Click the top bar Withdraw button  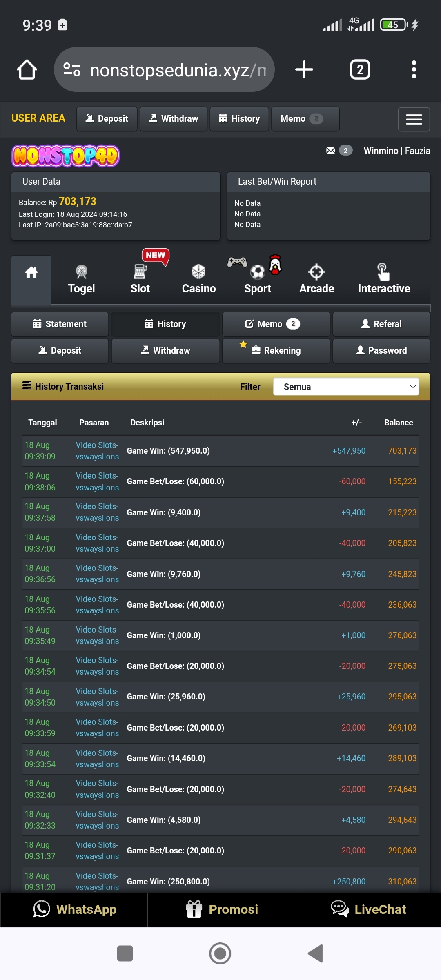(x=174, y=119)
